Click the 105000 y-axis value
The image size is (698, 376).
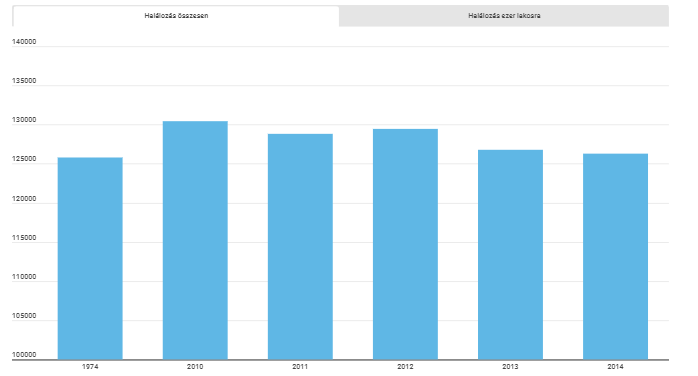tap(24, 316)
